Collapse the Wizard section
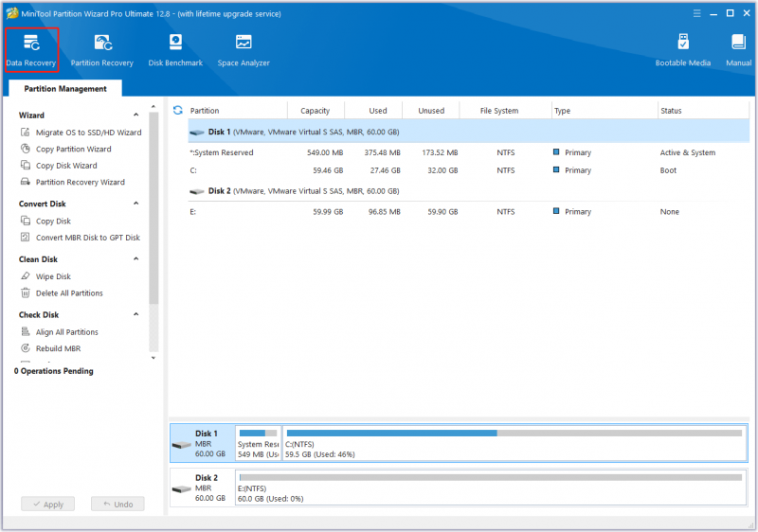Viewport: 758px width, 532px height. click(135, 115)
